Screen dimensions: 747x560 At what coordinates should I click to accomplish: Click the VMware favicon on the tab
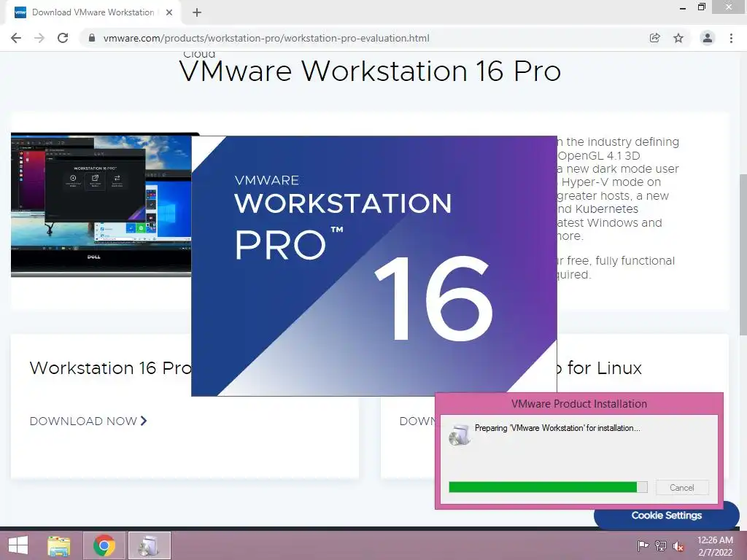tap(20, 13)
